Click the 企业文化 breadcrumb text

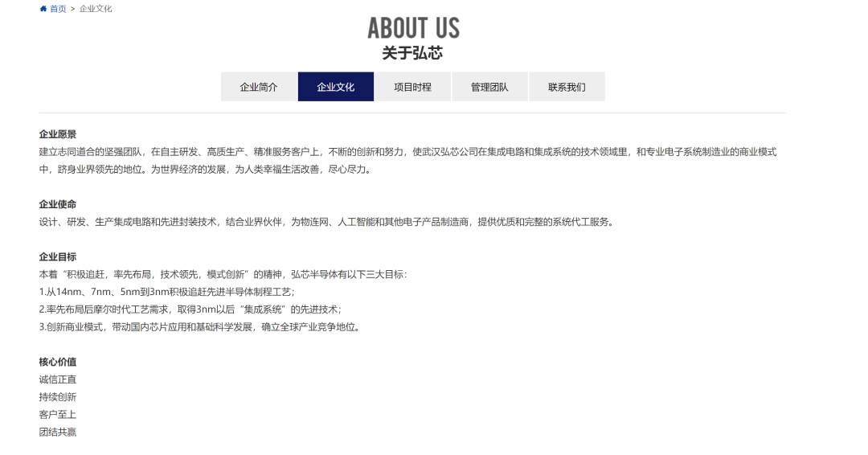click(95, 9)
